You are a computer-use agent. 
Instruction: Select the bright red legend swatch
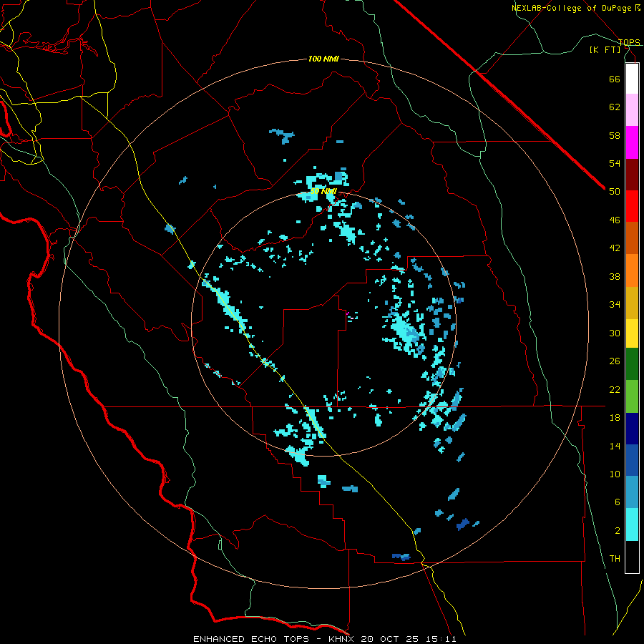(x=632, y=206)
